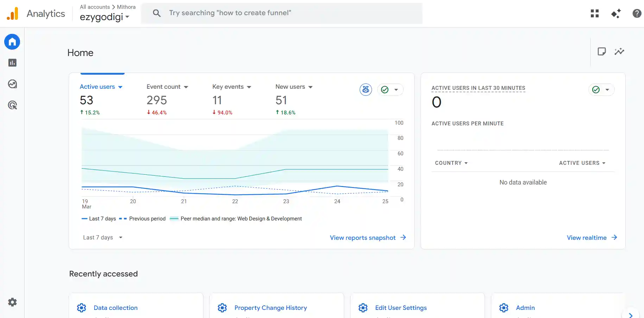This screenshot has width=644, height=318.
Task: Click the benchmarking medal icon on the overview card
Action: coord(366,89)
